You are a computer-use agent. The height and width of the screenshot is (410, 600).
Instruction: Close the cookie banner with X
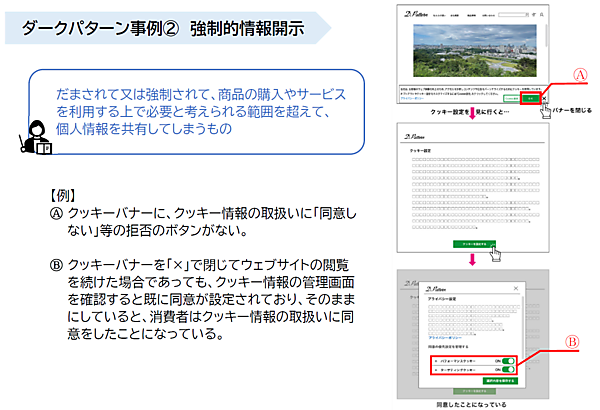coord(544,98)
